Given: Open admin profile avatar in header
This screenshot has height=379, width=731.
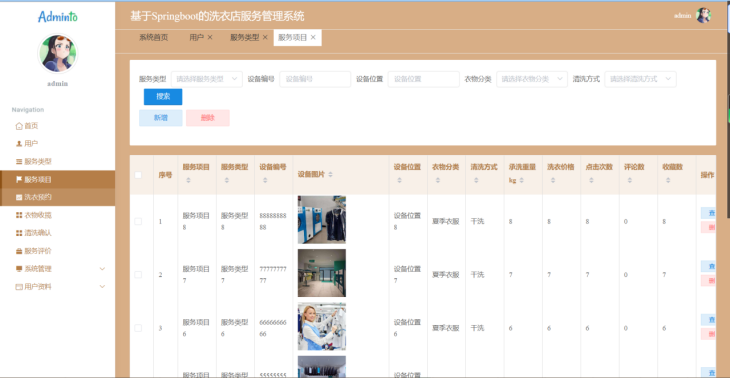Looking at the screenshot, I should [x=703, y=15].
